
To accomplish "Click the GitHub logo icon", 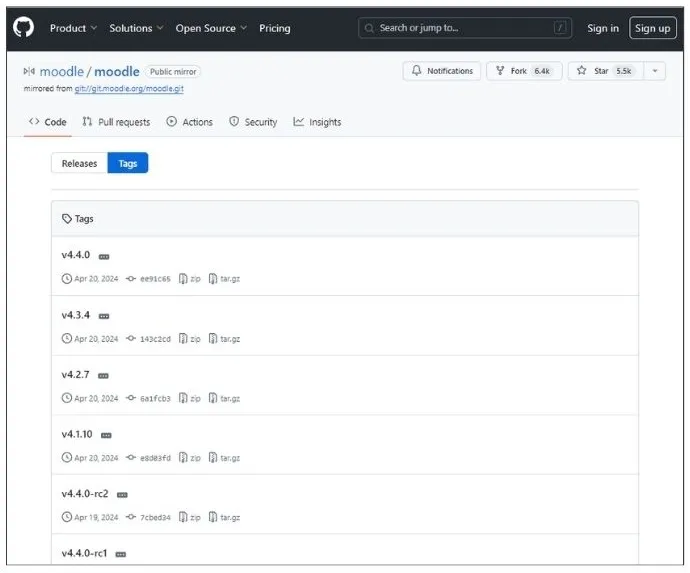I will click(x=23, y=28).
